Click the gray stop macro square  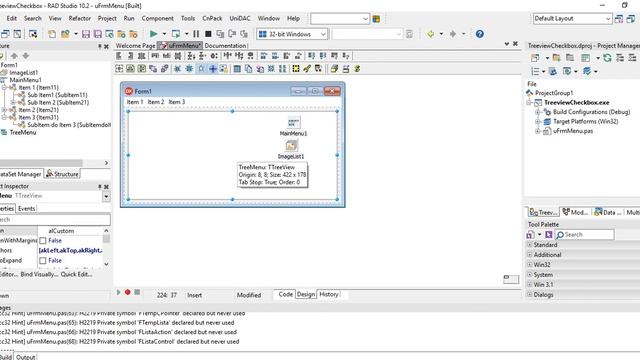coord(137,292)
